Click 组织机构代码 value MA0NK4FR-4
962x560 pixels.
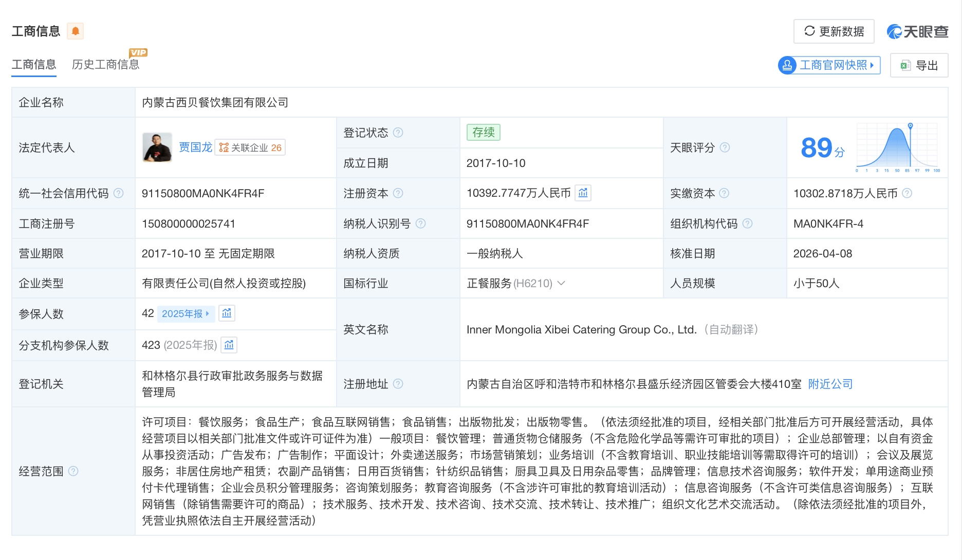[828, 223]
